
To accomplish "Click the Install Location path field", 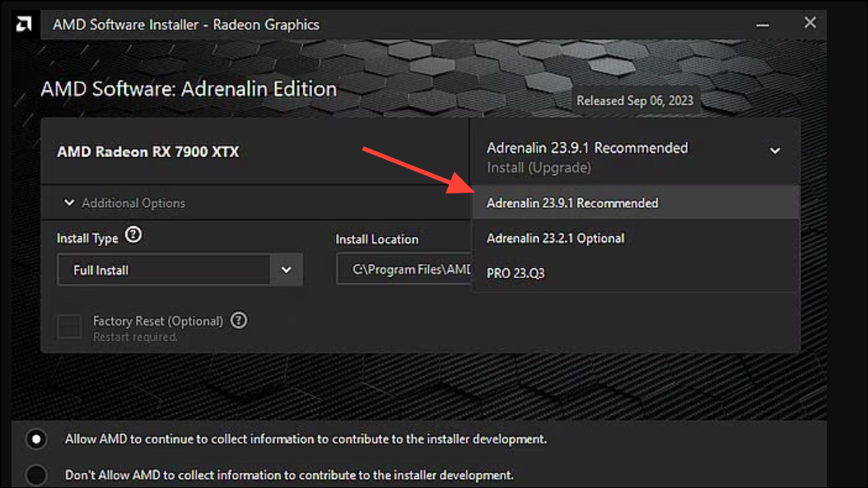I will [404, 269].
